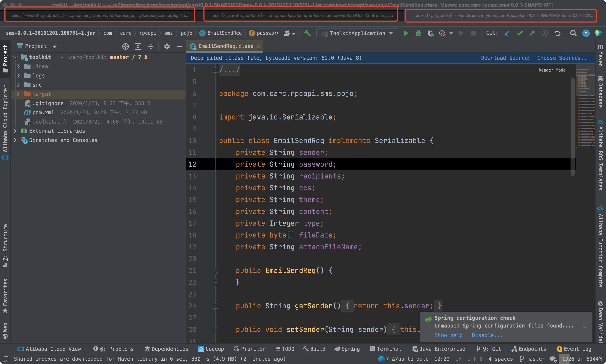Click Git update project arrow icon
The width and height of the screenshot is (606, 364).
point(507,33)
